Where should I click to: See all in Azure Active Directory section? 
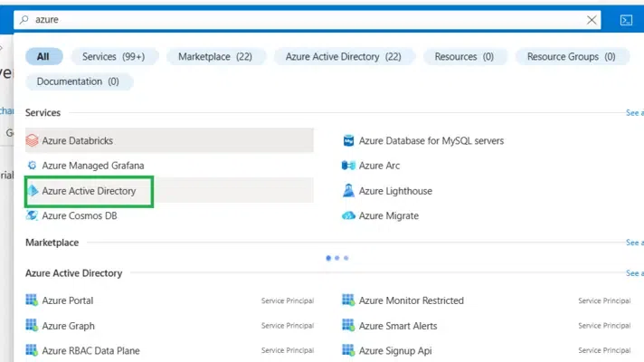[x=635, y=273]
